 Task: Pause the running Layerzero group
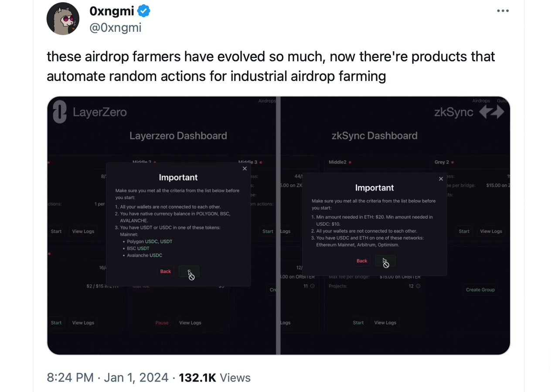(x=162, y=323)
